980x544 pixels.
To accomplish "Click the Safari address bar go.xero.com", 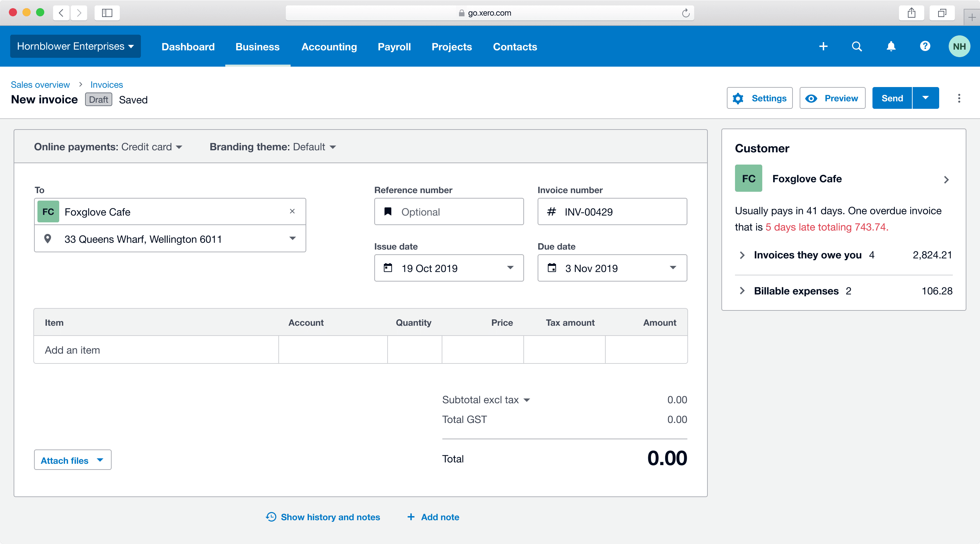I will 490,13.
